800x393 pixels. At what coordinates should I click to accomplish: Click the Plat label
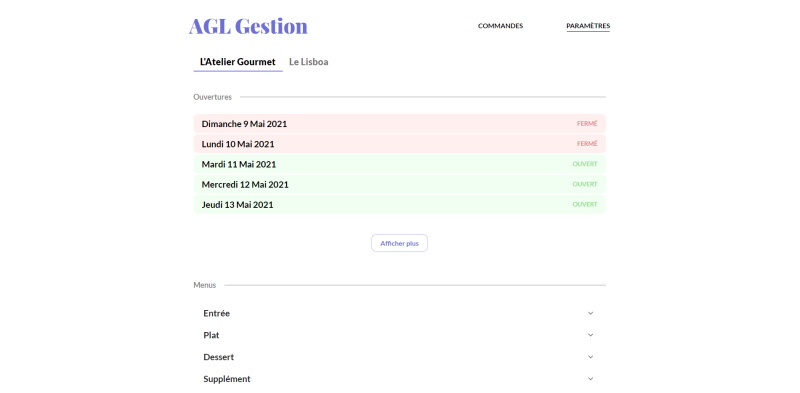[x=211, y=335]
